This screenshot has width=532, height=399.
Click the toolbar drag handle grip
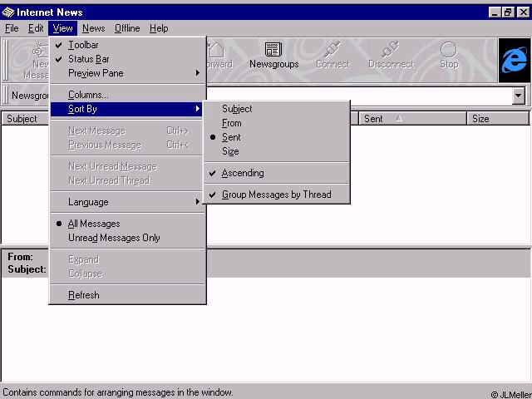pos(5,61)
